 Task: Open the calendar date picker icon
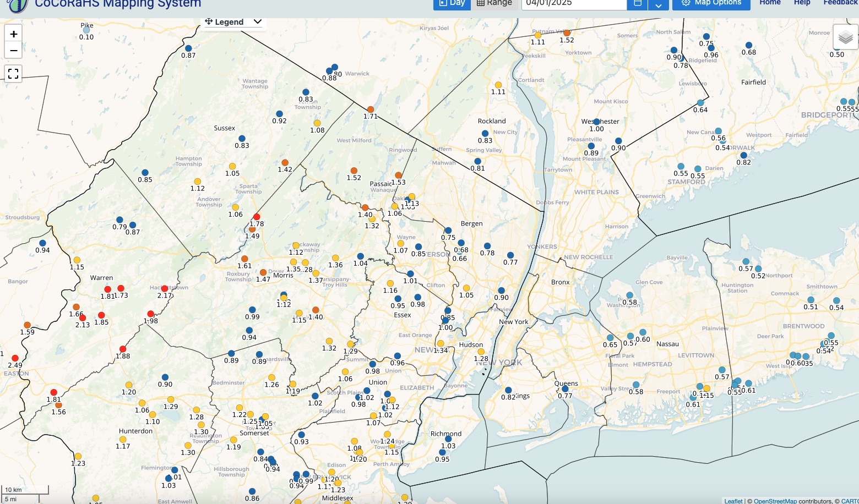click(637, 3)
